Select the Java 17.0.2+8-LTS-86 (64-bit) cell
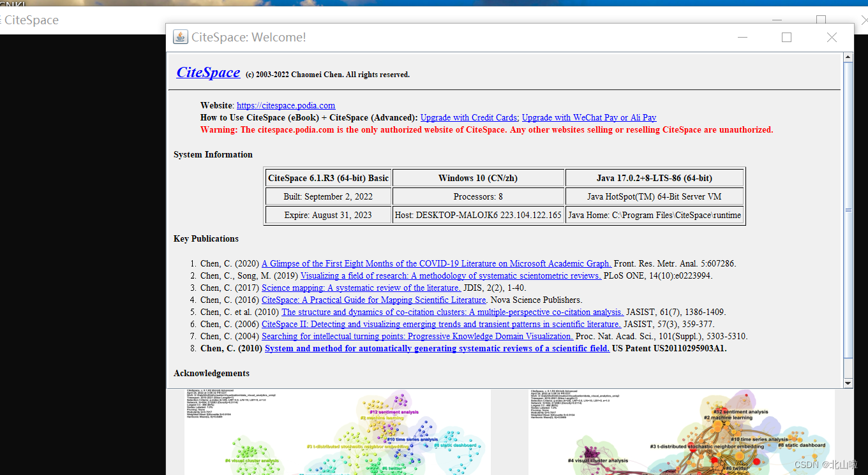This screenshot has width=868, height=475. coord(655,178)
